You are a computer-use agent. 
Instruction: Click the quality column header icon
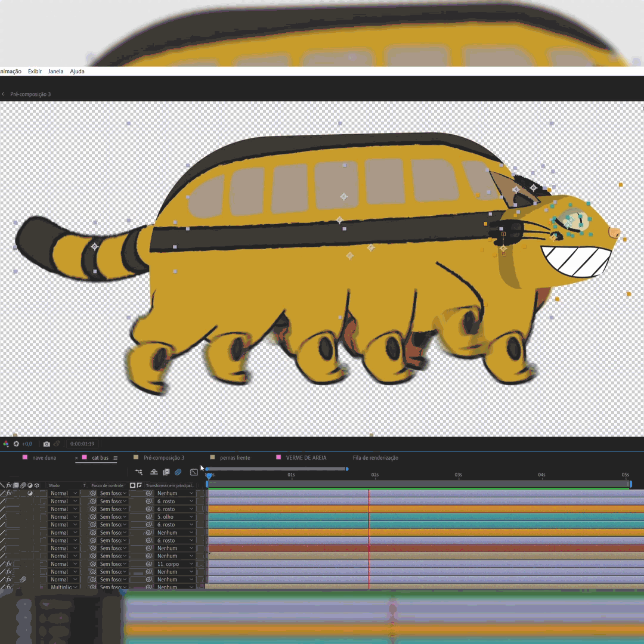pos(2,485)
